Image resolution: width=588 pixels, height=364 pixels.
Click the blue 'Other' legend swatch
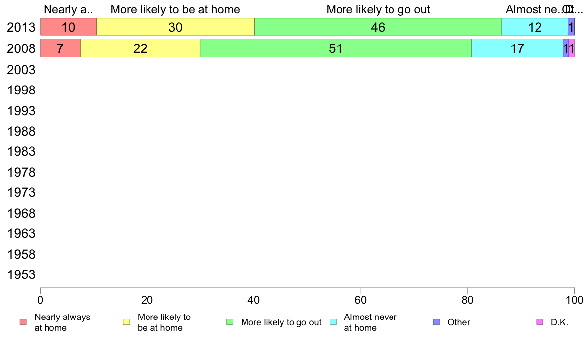click(436, 322)
